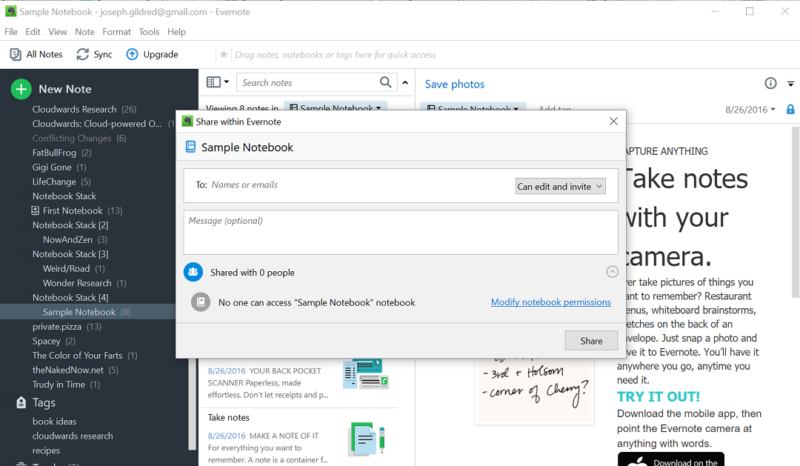Collapse the Shared with 0 people section
This screenshot has width=800, height=466.
[612, 272]
